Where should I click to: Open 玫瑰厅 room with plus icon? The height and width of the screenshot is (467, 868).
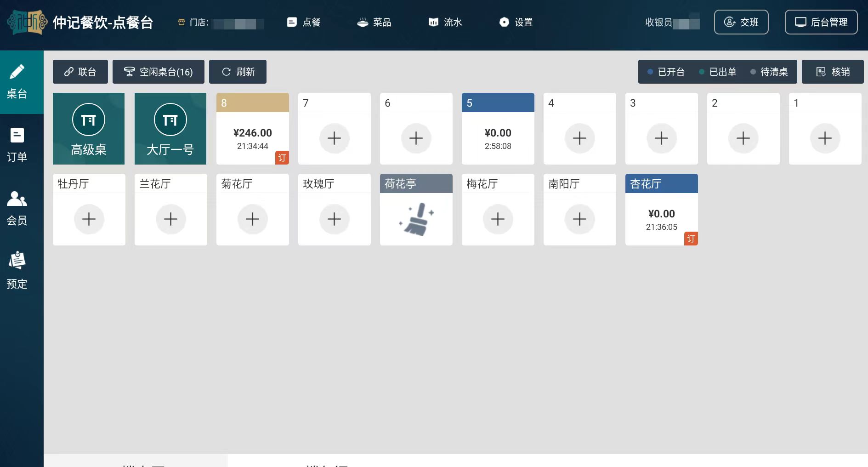(335, 210)
